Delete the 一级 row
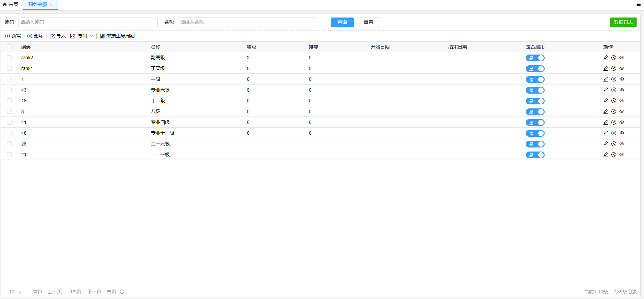The height and width of the screenshot is (299, 644). click(614, 79)
